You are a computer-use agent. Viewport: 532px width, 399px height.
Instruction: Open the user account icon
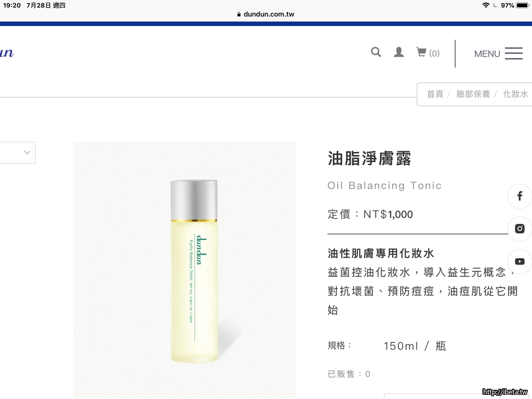(x=398, y=52)
